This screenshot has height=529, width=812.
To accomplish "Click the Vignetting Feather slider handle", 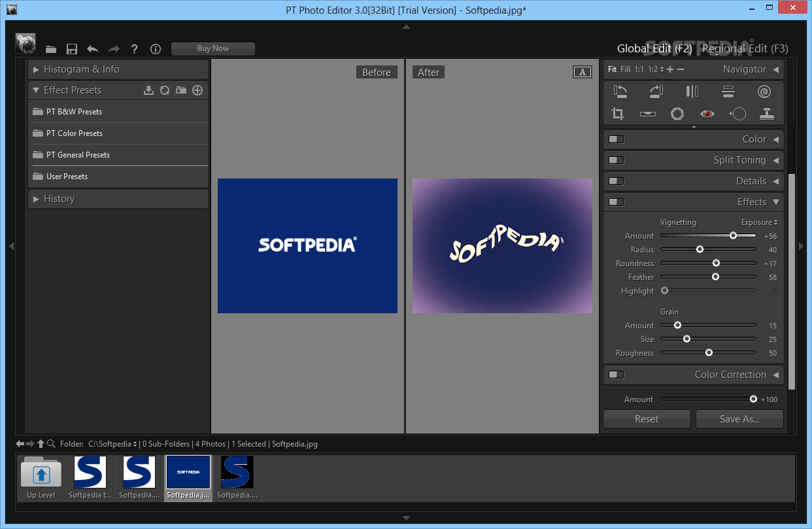I will click(x=715, y=277).
